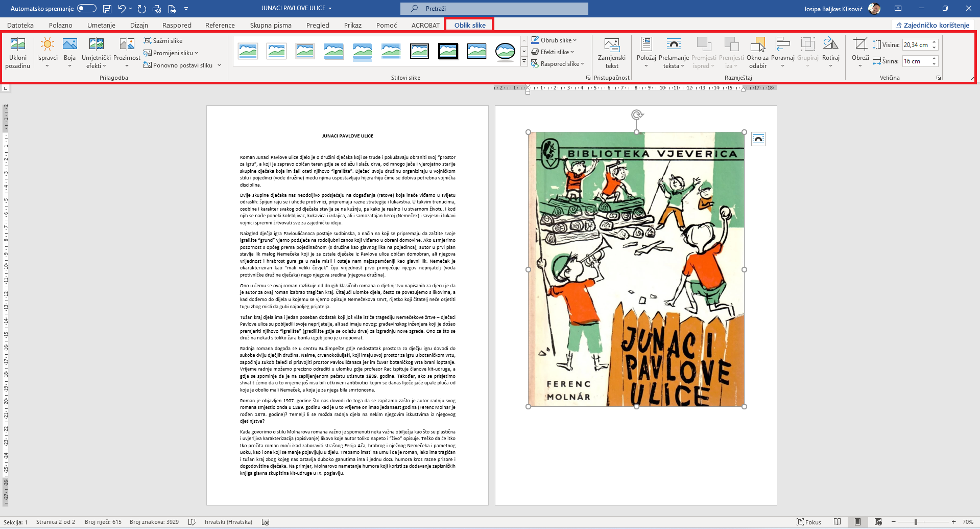Click the Rotiraj rotate icon
Image resolution: width=980 pixels, height=529 pixels.
pyautogui.click(x=830, y=45)
